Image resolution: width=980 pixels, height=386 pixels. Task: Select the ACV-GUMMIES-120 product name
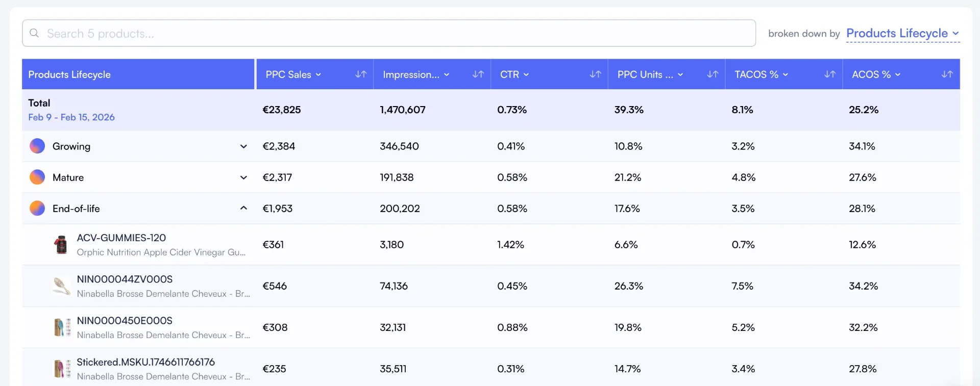point(121,238)
